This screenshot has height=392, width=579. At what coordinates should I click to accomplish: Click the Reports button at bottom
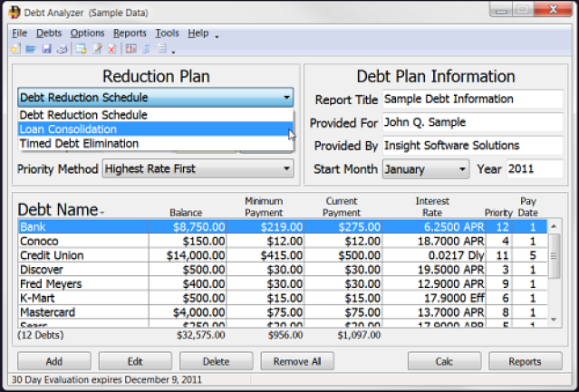pyautogui.click(x=526, y=361)
